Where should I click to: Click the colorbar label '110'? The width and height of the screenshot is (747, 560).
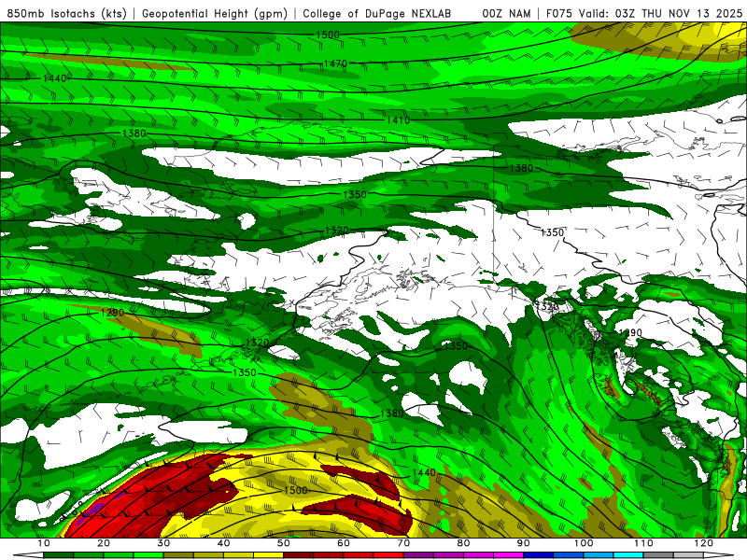[x=643, y=543]
